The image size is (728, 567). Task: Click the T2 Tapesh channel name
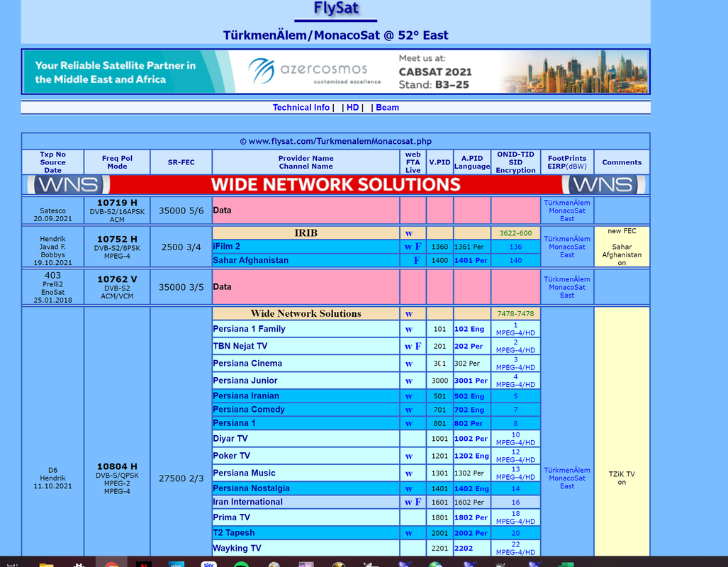(233, 533)
